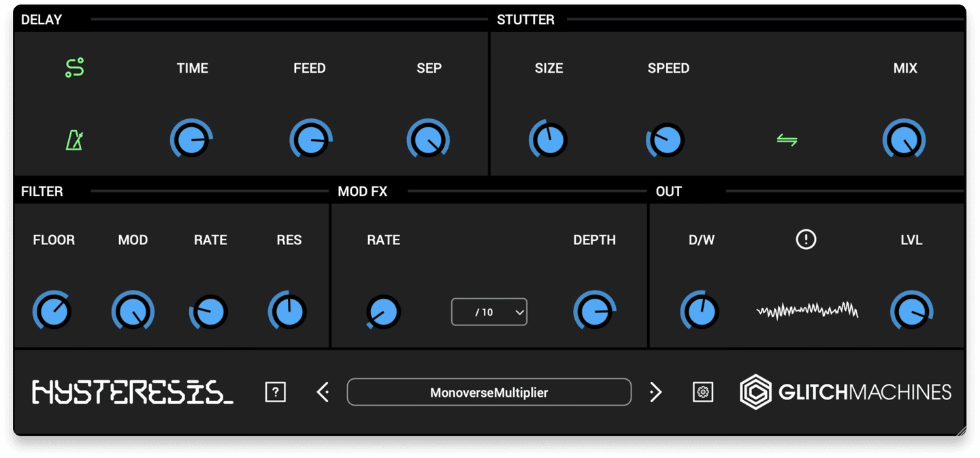Click the D/W knob in the Out section

[x=702, y=311]
